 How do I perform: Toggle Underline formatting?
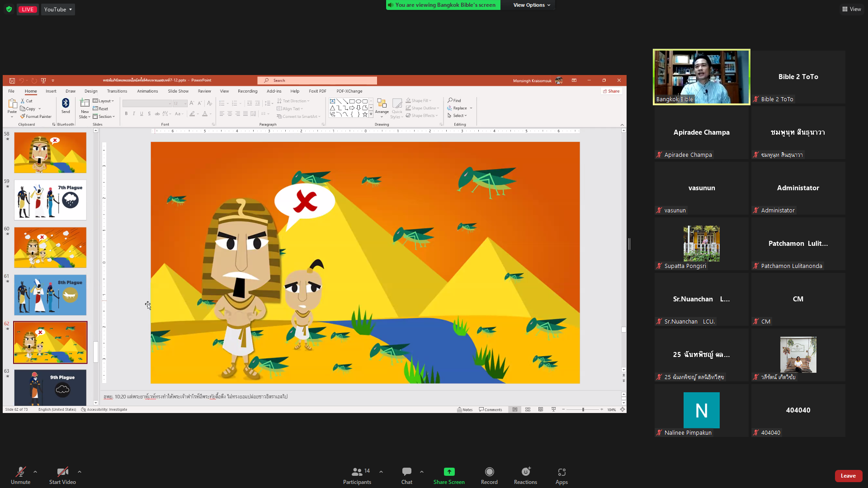point(142,113)
